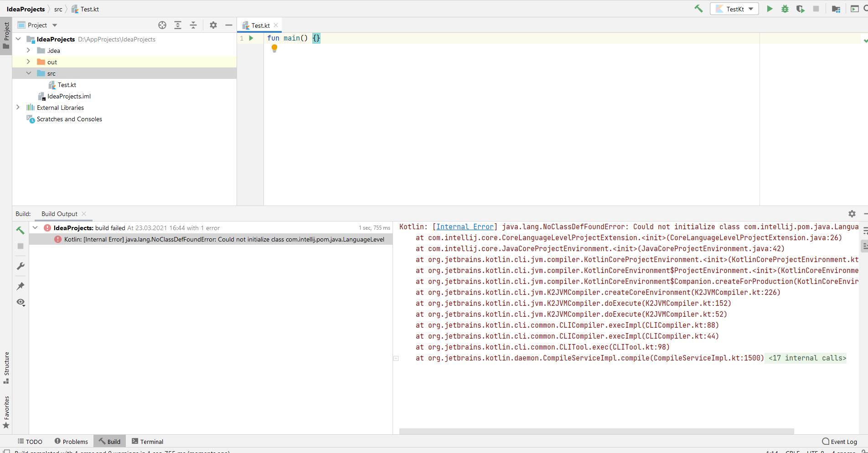Viewport: 868px width, 453px height.
Task: Toggle the eye view-options icon in Build panel
Action: 21,302
